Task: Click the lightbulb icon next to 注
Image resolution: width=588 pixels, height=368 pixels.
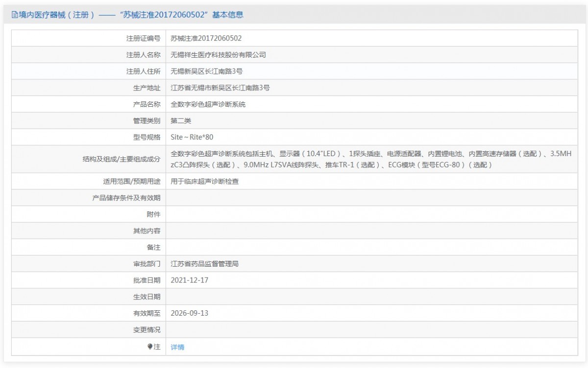Action: tap(150, 346)
